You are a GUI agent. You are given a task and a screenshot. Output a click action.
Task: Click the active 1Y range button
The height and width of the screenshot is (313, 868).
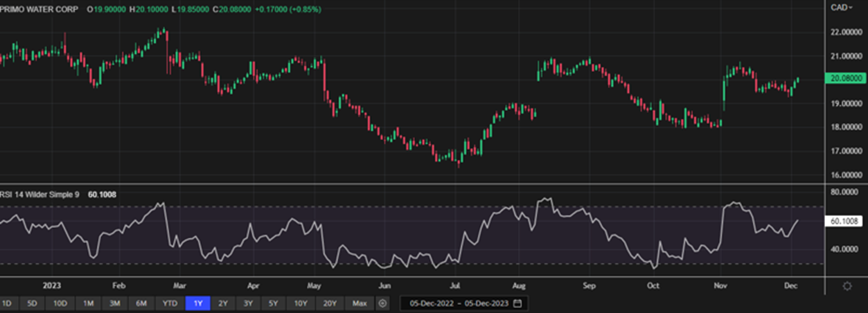tap(199, 303)
